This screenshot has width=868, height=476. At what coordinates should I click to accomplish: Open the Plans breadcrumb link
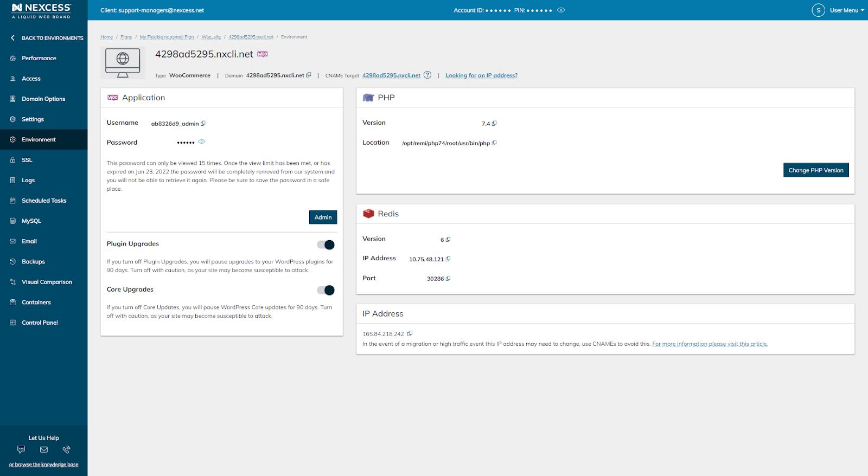point(126,37)
